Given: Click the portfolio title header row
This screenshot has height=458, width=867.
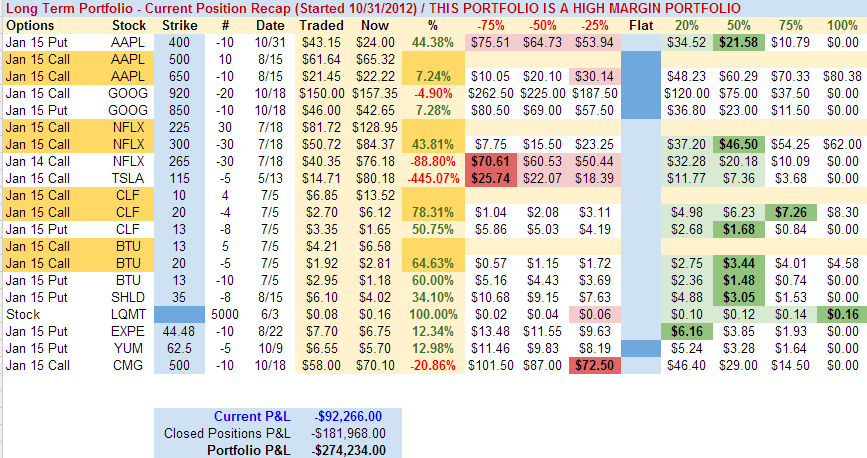Looking at the screenshot, I should pos(370,8).
